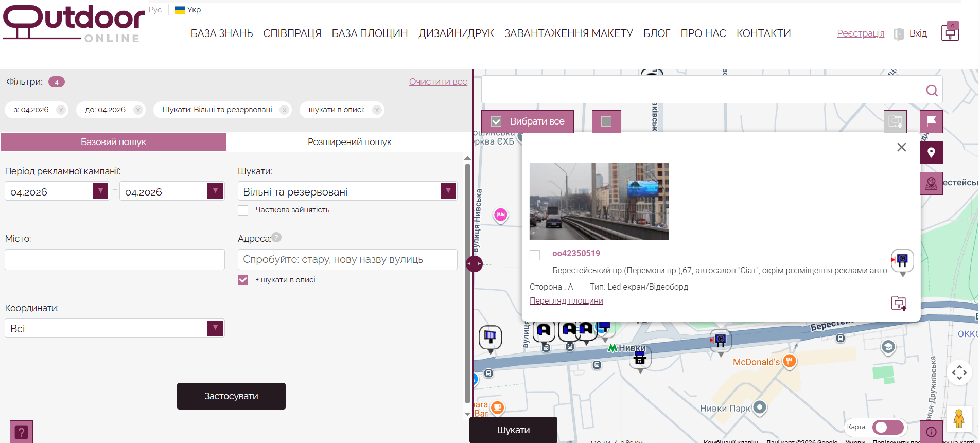
Task: Expand the Координати 'Всі' dropdown
Action: (215, 328)
